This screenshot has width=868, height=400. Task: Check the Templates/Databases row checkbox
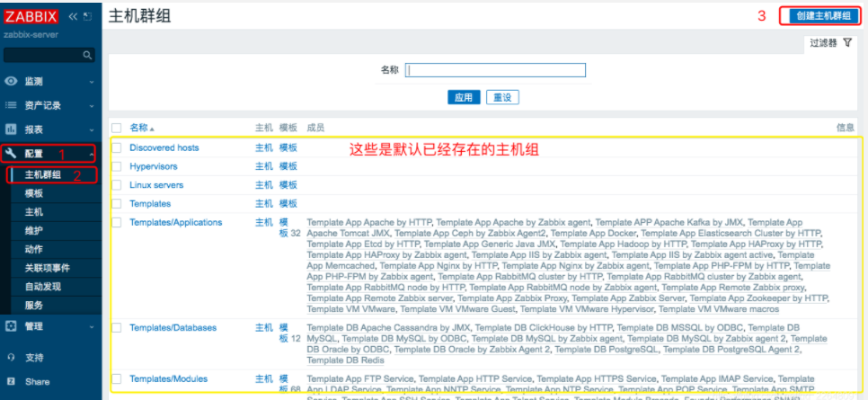pyautogui.click(x=116, y=328)
